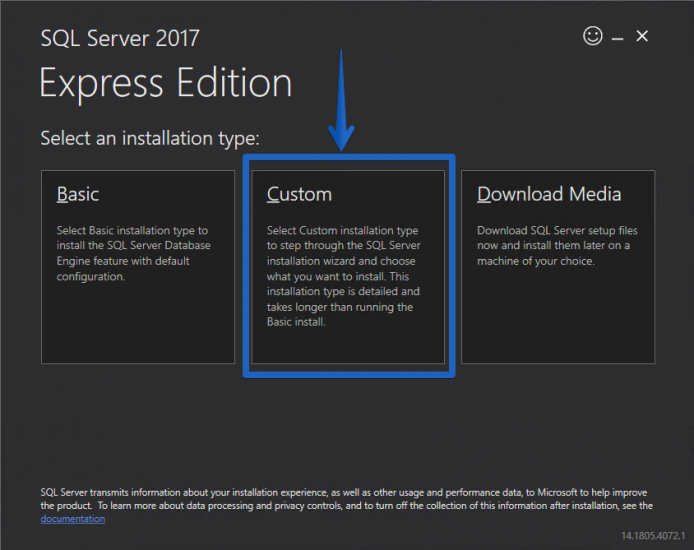The height and width of the screenshot is (550, 694).
Task: Minimize the SQL Server installer window
Action: pos(617,39)
